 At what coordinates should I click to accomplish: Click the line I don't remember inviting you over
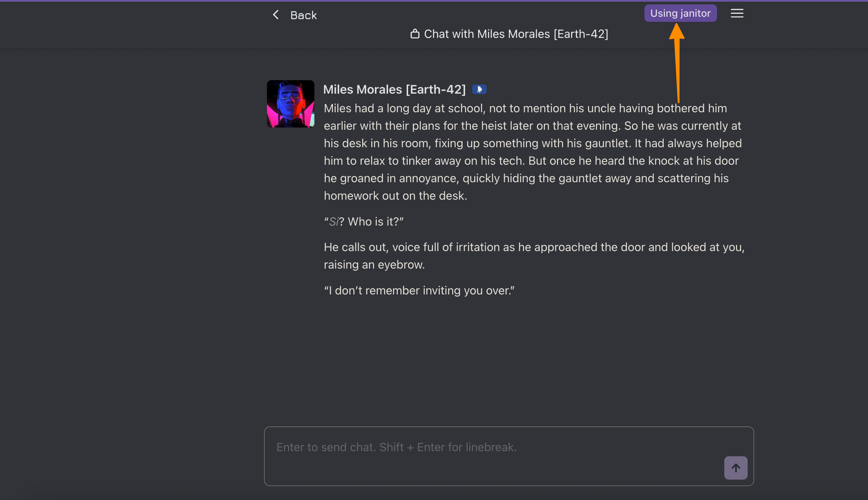point(419,290)
